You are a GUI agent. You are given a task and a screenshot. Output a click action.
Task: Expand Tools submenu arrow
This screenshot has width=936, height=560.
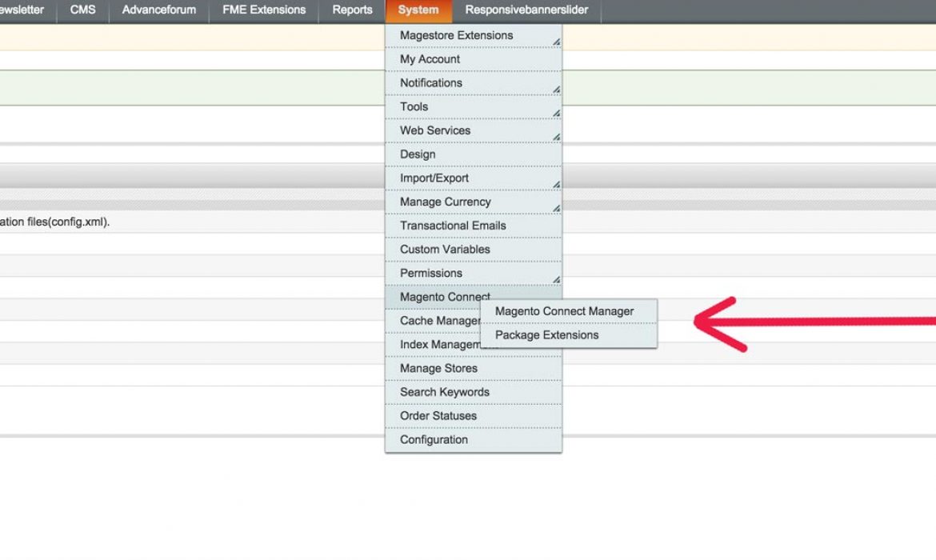[556, 114]
